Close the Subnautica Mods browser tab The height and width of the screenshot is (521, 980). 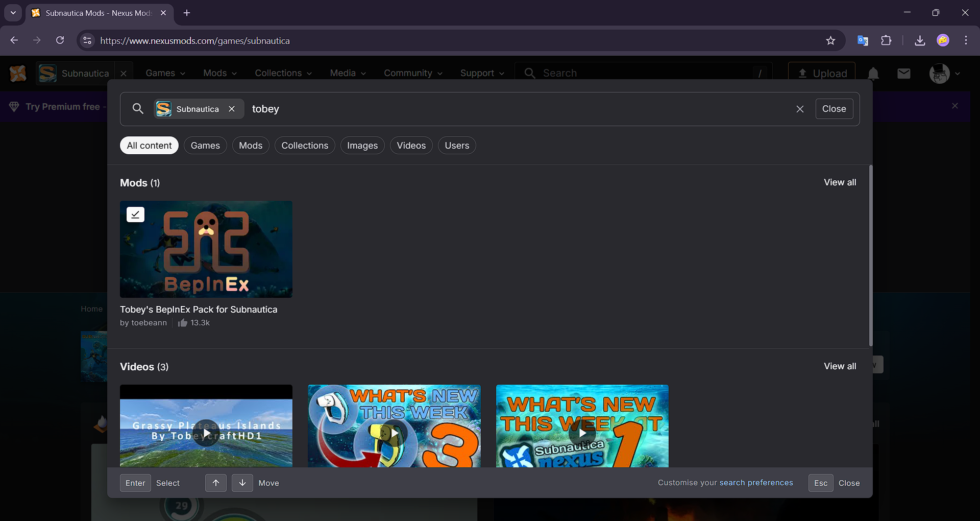[x=163, y=13]
